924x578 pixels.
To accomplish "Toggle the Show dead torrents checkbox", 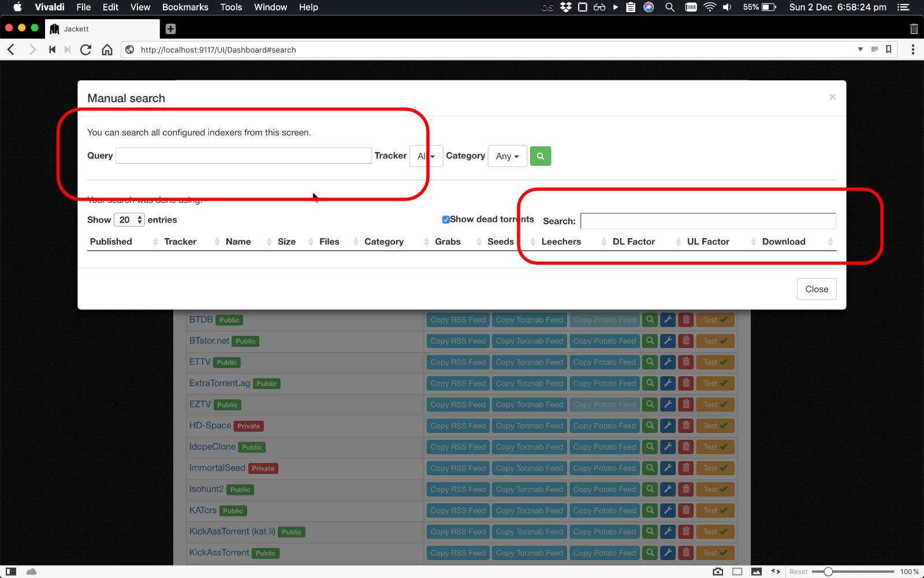I will click(x=445, y=220).
